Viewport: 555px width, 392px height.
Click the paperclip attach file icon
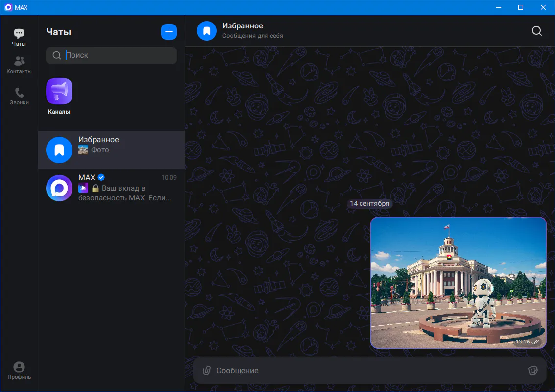(207, 370)
